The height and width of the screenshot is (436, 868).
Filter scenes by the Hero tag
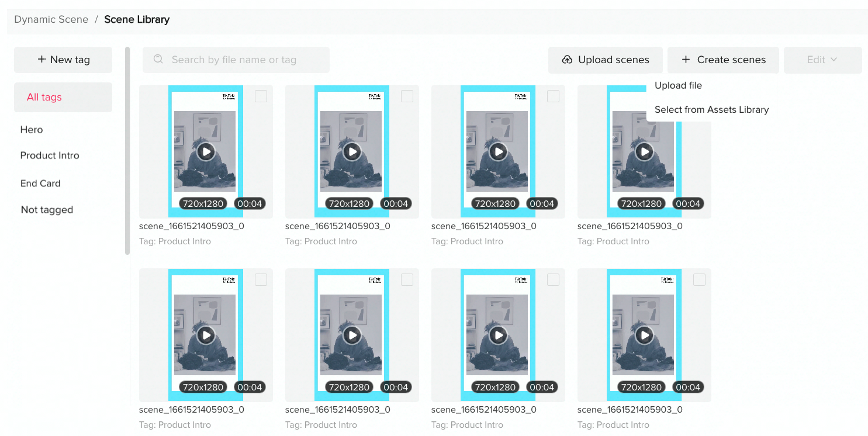[x=32, y=130]
